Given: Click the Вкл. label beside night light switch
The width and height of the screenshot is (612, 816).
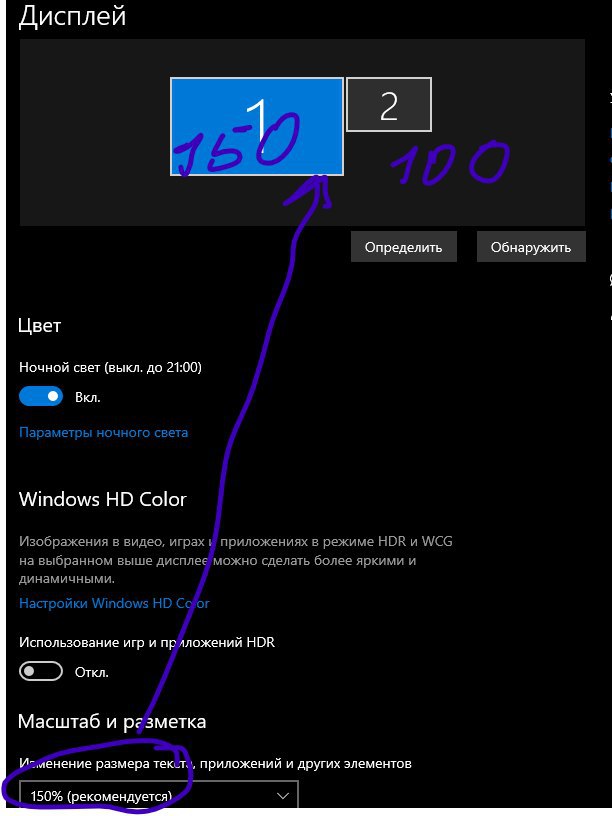Looking at the screenshot, I should 87,398.
